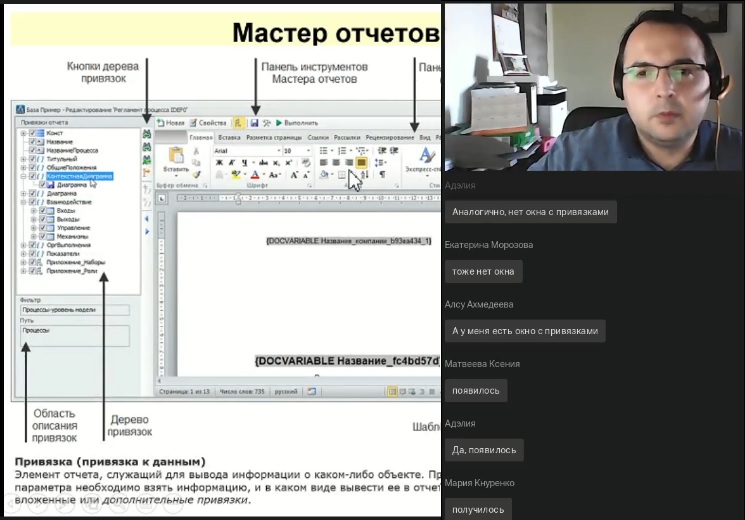
Task: Uncheck the ОбщиеПоложения checkbox
Action: pyautogui.click(x=32, y=167)
